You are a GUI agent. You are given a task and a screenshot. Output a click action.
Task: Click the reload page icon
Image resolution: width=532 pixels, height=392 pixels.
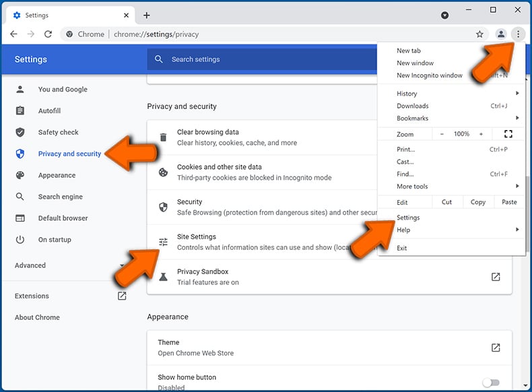coord(48,34)
